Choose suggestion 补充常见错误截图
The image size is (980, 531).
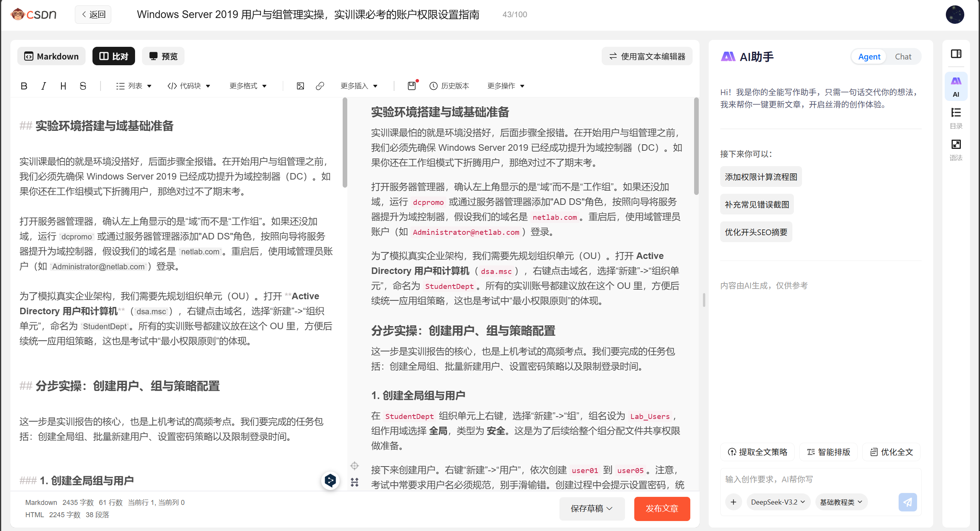tap(757, 204)
